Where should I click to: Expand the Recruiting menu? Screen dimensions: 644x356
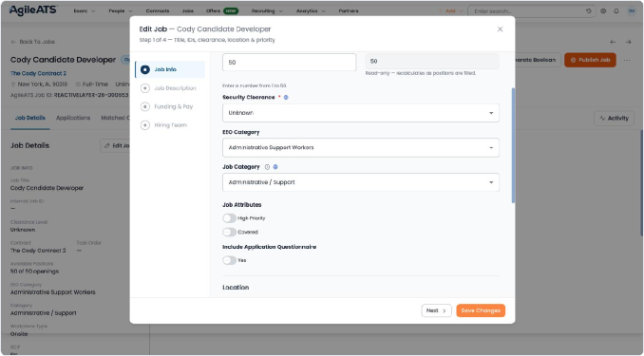pos(267,11)
